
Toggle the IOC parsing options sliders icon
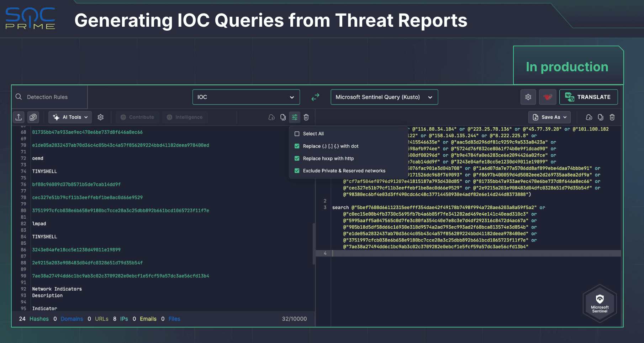coord(295,117)
